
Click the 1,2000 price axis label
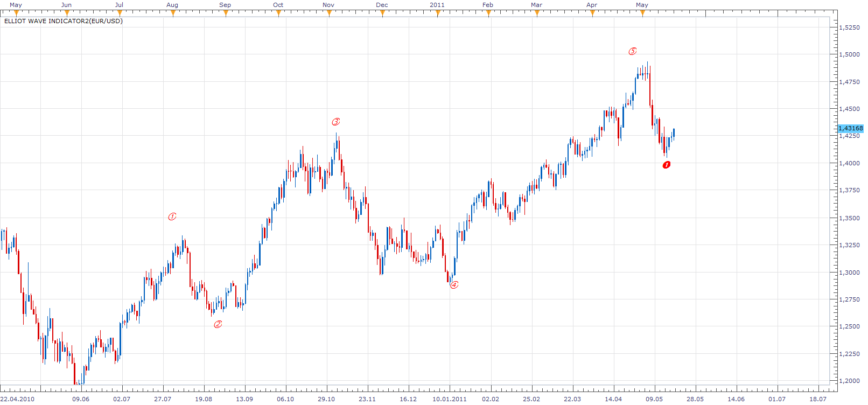(850, 381)
